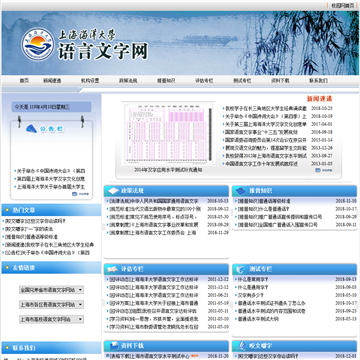360x360 pixels.
Task: Open the 2014年汉字应用水平测试 notice caption link
Action: 168,170
